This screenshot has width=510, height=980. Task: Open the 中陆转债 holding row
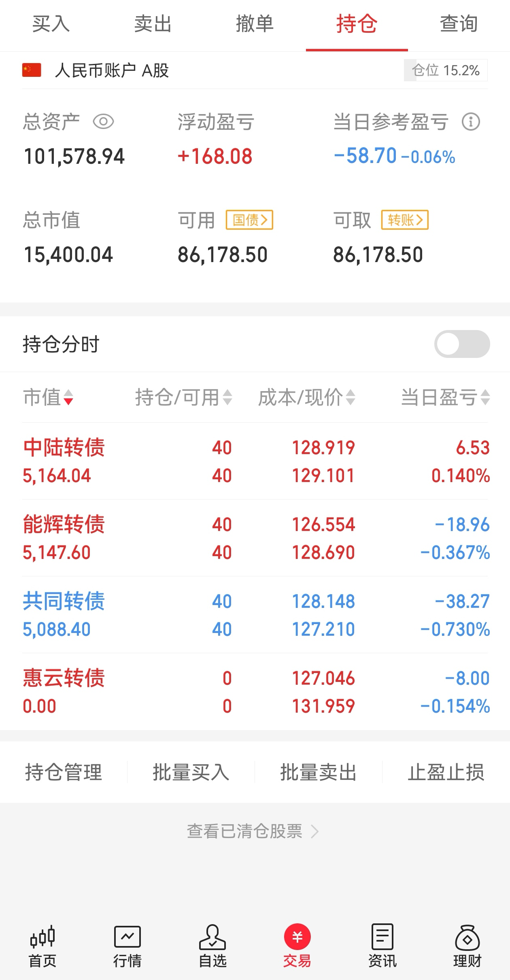255,461
